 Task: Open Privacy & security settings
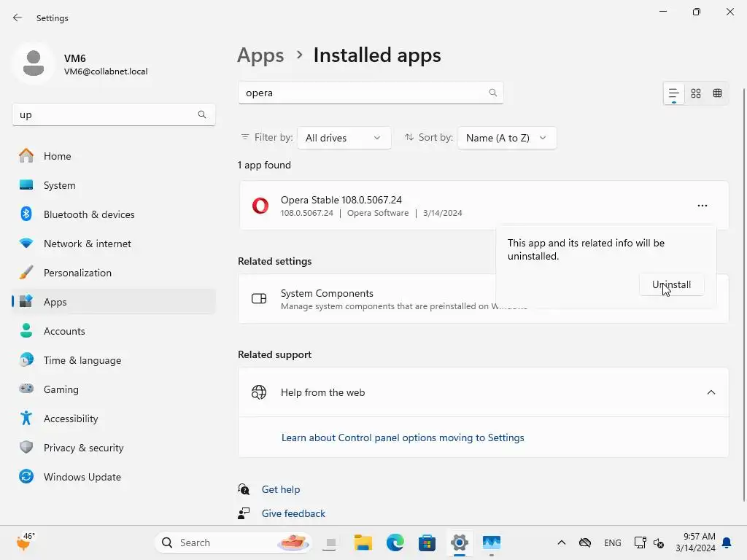pyautogui.click(x=83, y=448)
